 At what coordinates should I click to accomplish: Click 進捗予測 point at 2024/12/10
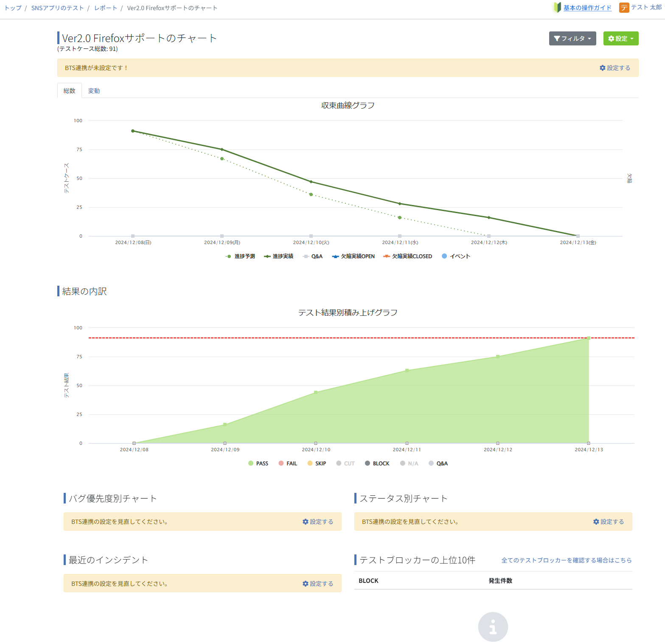[311, 194]
